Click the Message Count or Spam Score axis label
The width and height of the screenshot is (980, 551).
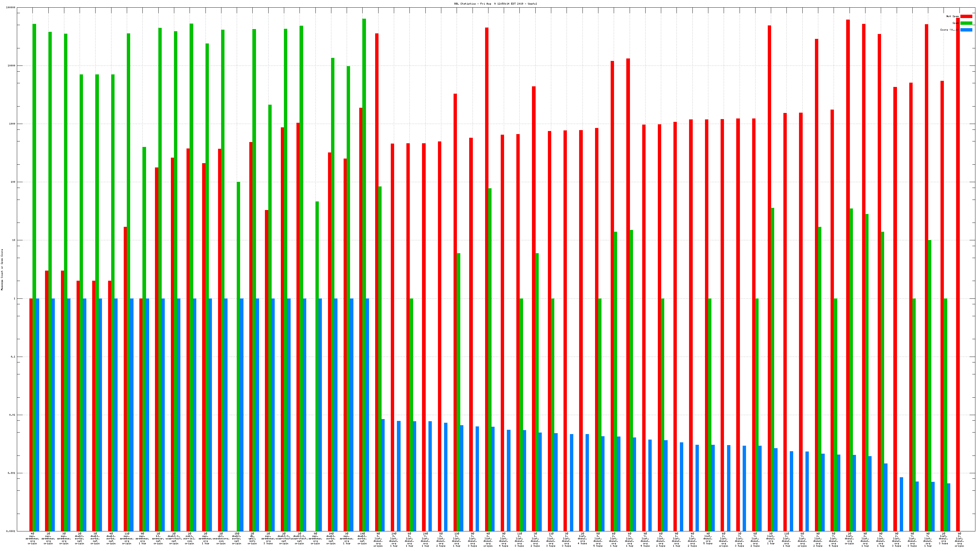click(2, 270)
